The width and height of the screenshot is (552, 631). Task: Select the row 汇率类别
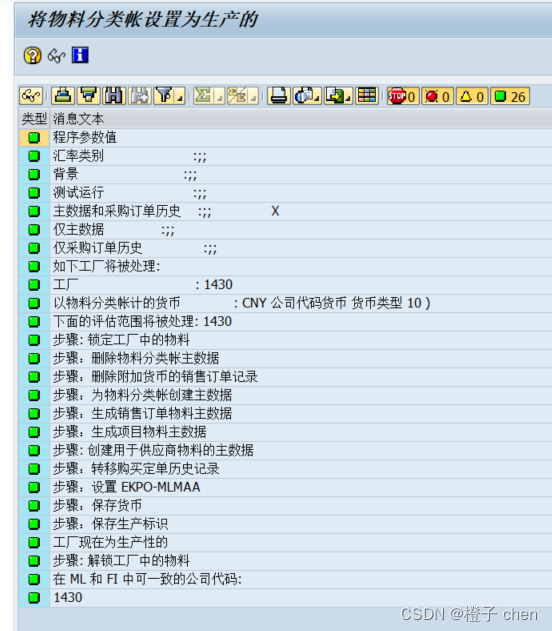[285, 156]
